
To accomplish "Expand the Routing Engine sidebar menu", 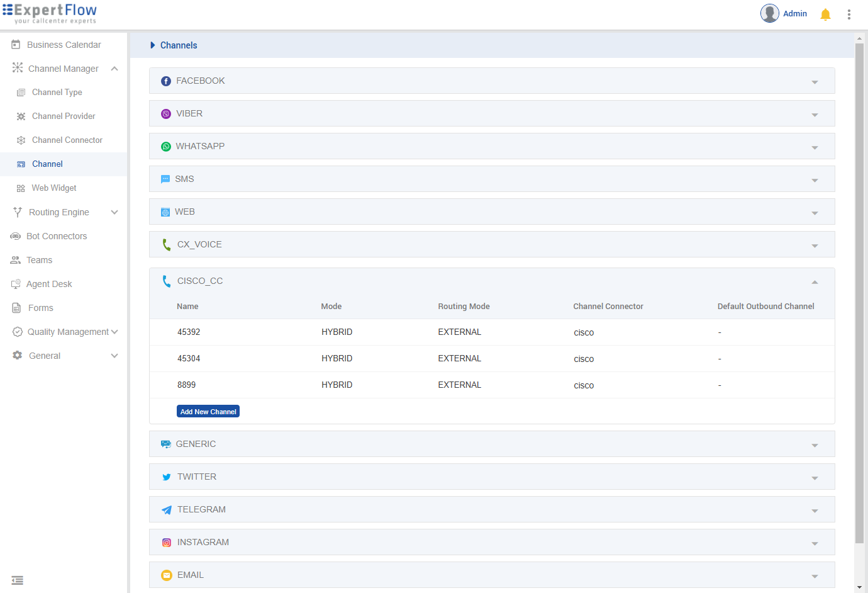I will tap(114, 212).
